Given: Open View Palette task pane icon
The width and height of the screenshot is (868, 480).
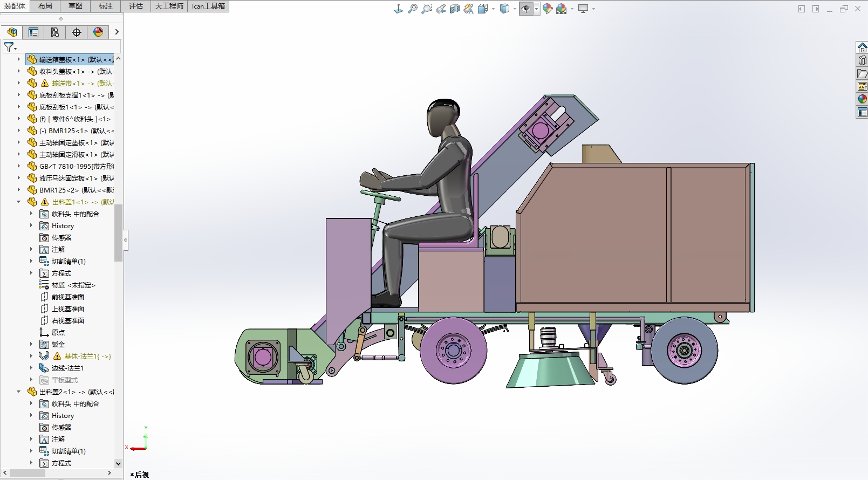Looking at the screenshot, I should (x=862, y=86).
